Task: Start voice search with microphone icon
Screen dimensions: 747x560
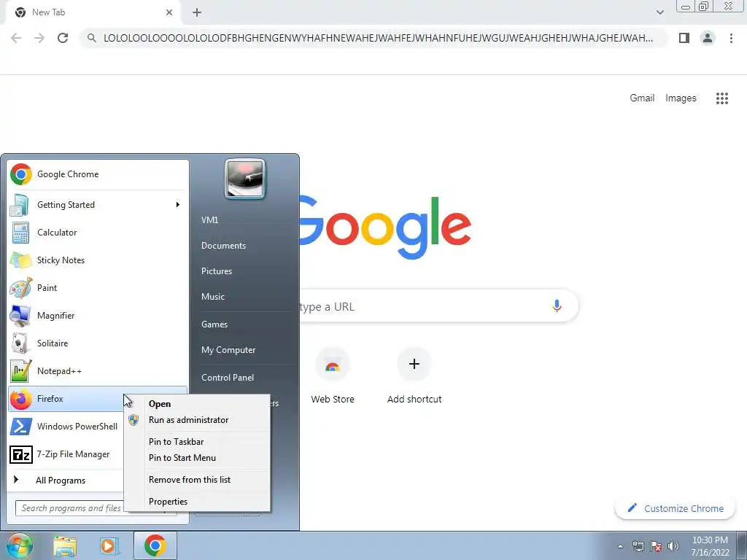Action: (x=557, y=306)
